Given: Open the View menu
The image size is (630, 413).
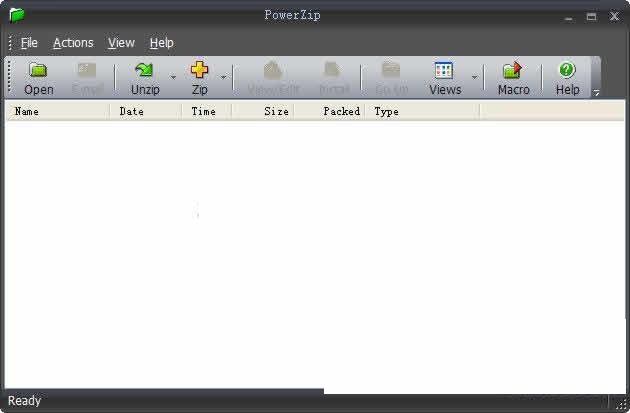Looking at the screenshot, I should (x=121, y=43).
